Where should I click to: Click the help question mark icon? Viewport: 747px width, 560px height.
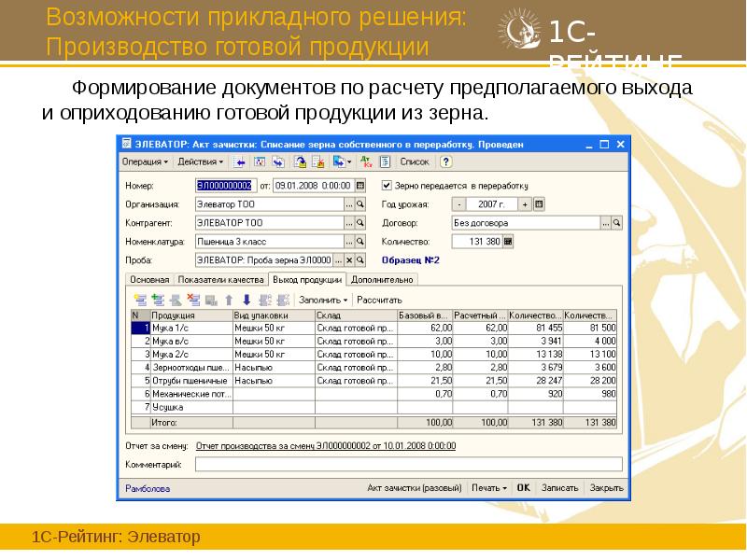point(445,161)
